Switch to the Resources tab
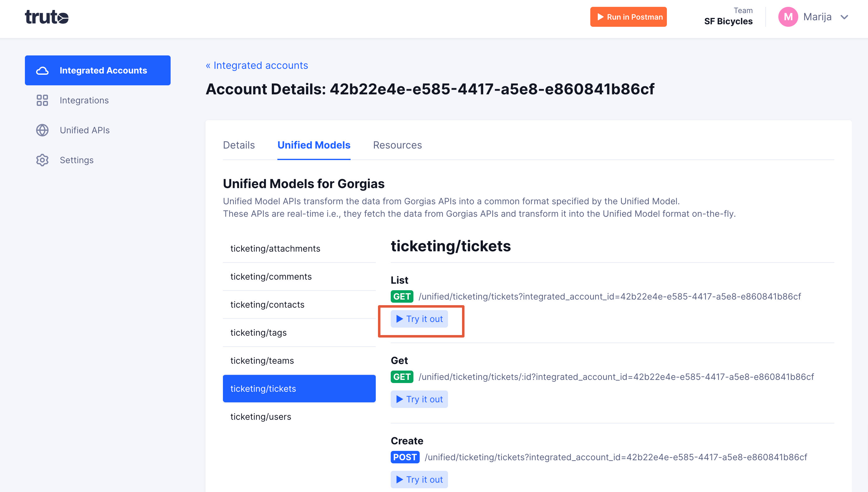The width and height of the screenshot is (868, 492). tap(397, 145)
